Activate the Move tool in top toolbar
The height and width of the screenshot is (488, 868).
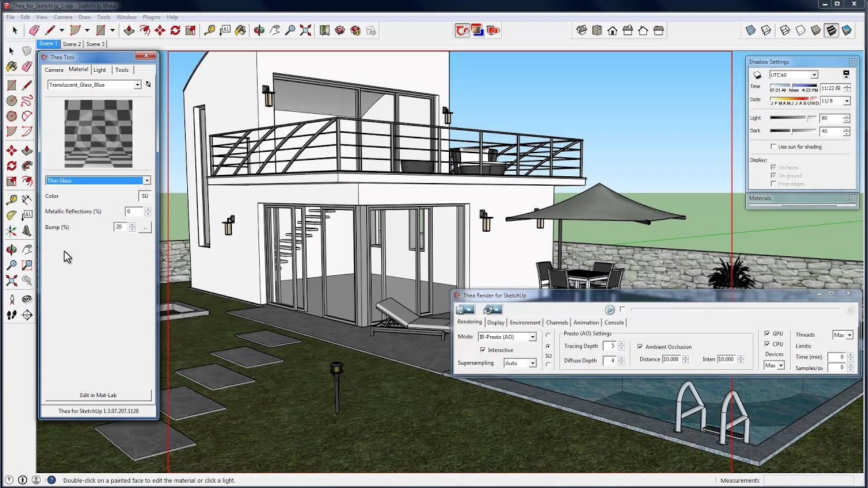[160, 30]
